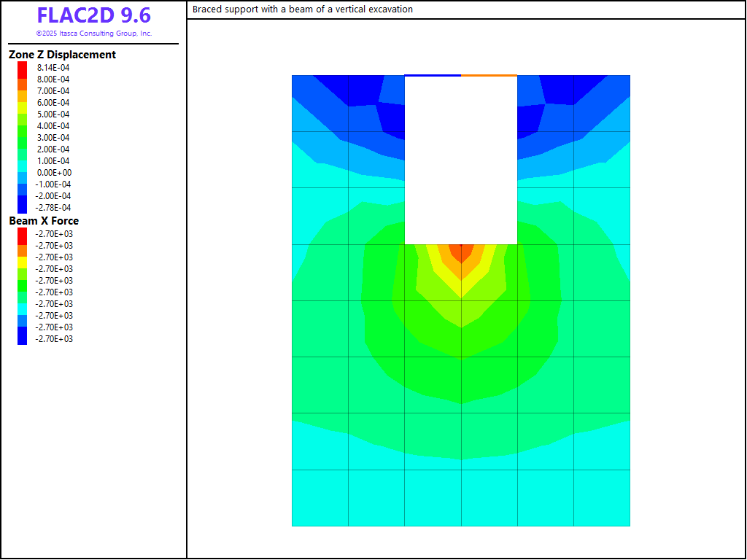This screenshot has height=560, width=747.
Task: Click the -2.78E-04 minimum displacement swatch
Action: point(23,208)
